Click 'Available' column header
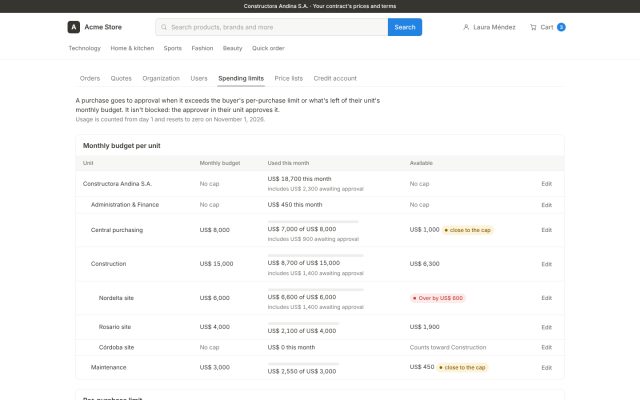 (421, 163)
